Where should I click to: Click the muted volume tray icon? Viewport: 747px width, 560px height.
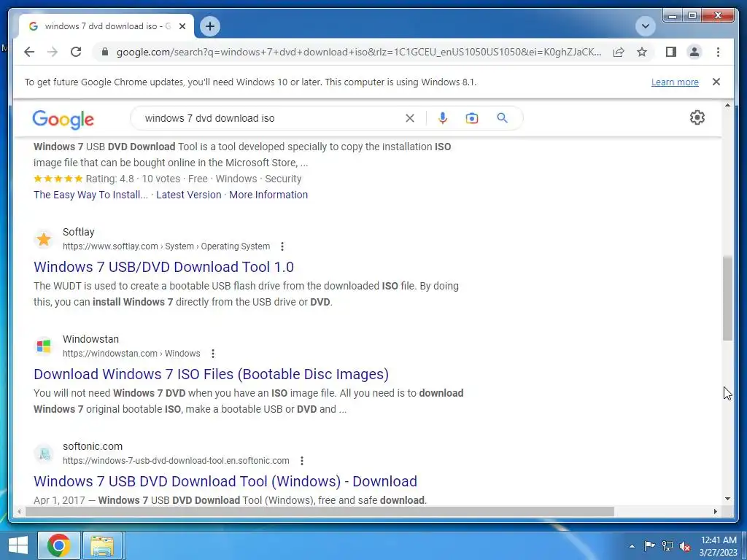[685, 546]
